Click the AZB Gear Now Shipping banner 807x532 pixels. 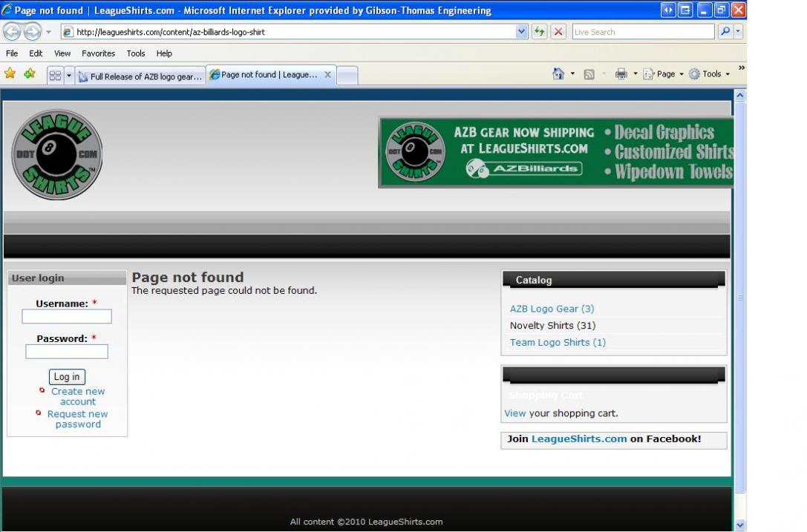pos(556,153)
